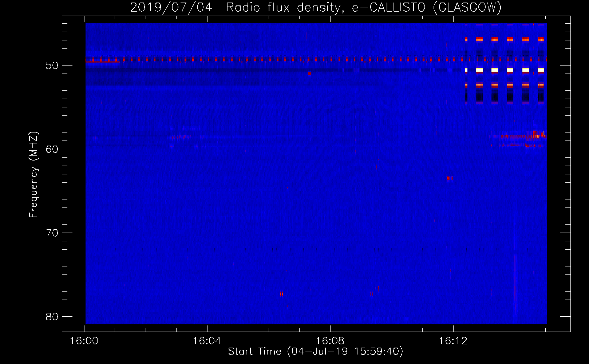Select the 'Frequency (MHZ)' axis label

pos(33,175)
